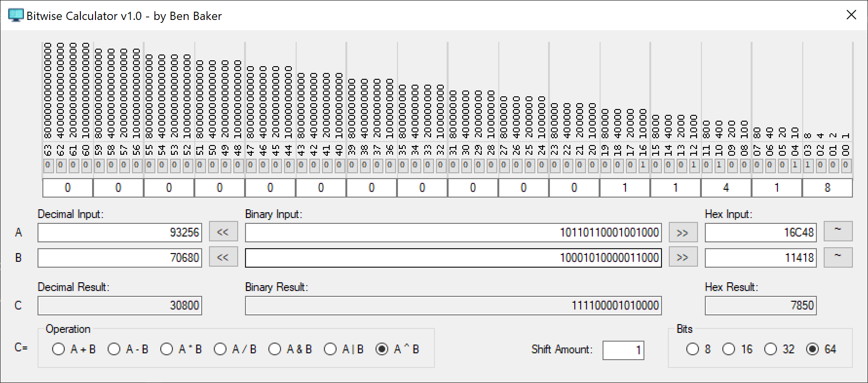
Task: Click Decimal Result field showing 30800
Action: pos(120,306)
